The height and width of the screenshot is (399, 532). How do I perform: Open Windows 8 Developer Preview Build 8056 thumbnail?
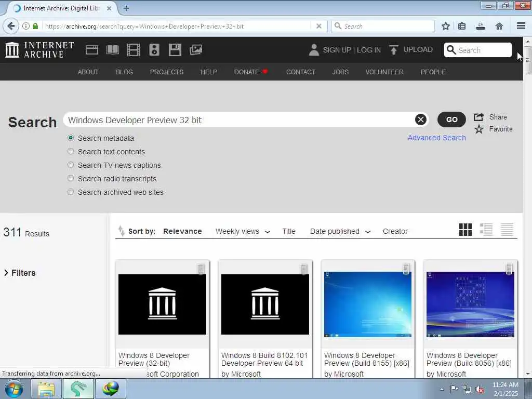click(x=470, y=304)
